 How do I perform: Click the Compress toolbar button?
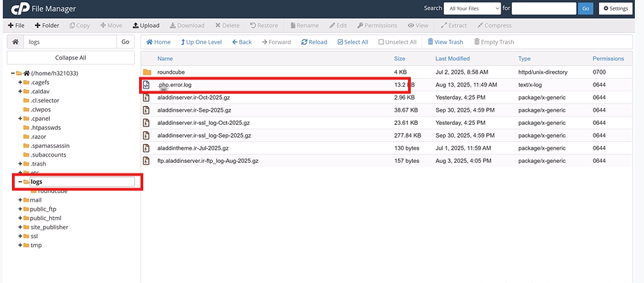pos(494,25)
